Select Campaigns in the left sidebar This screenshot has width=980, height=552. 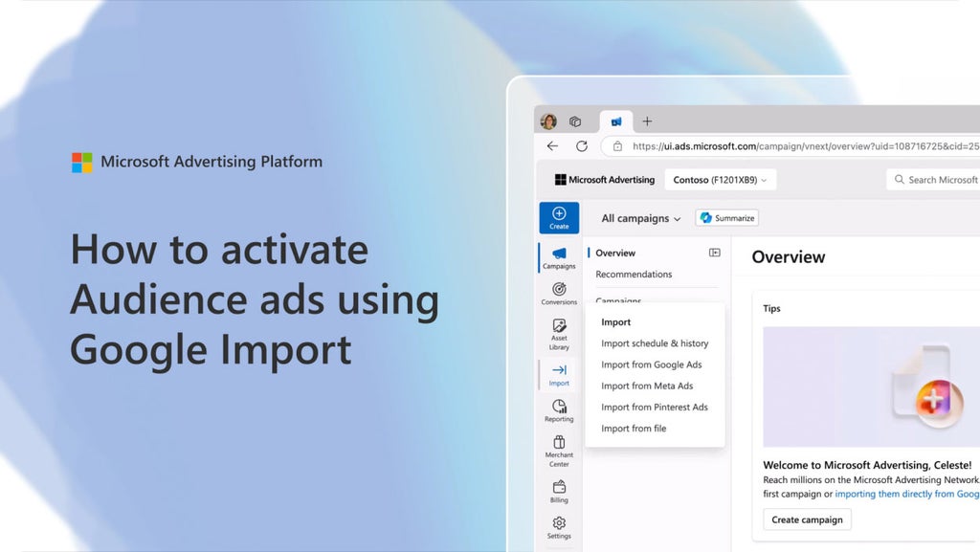pos(558,258)
